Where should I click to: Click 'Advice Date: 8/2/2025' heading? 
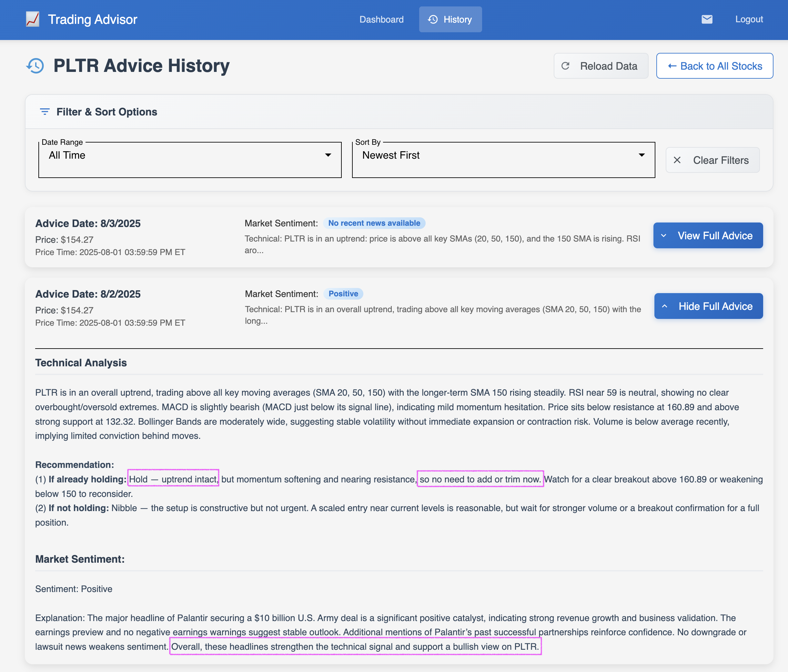click(88, 294)
